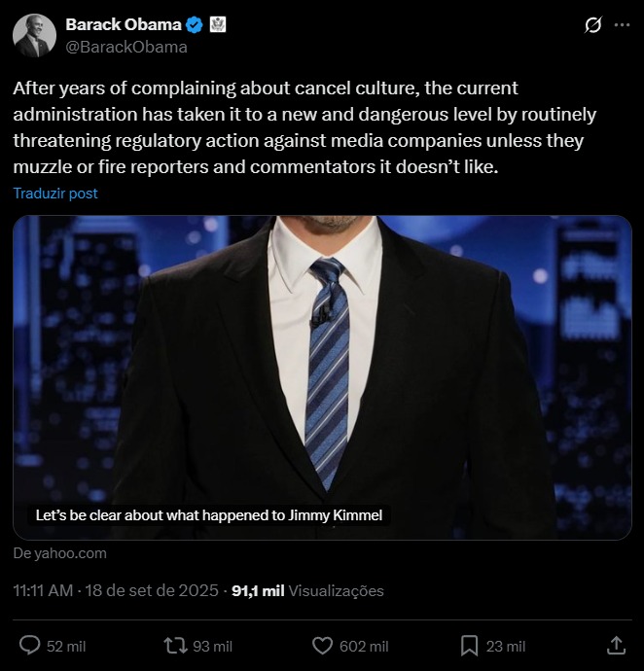Click the blue verified badge
This screenshot has height=671, width=644.
tap(194, 25)
